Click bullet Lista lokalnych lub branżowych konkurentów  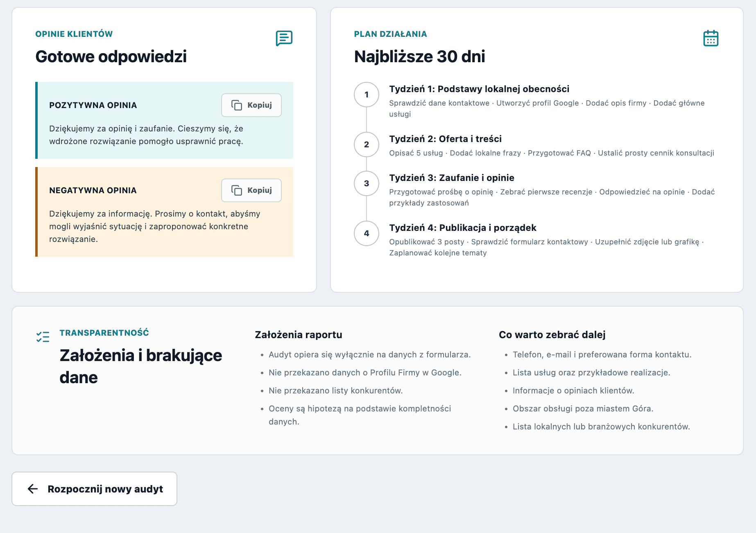tap(601, 427)
